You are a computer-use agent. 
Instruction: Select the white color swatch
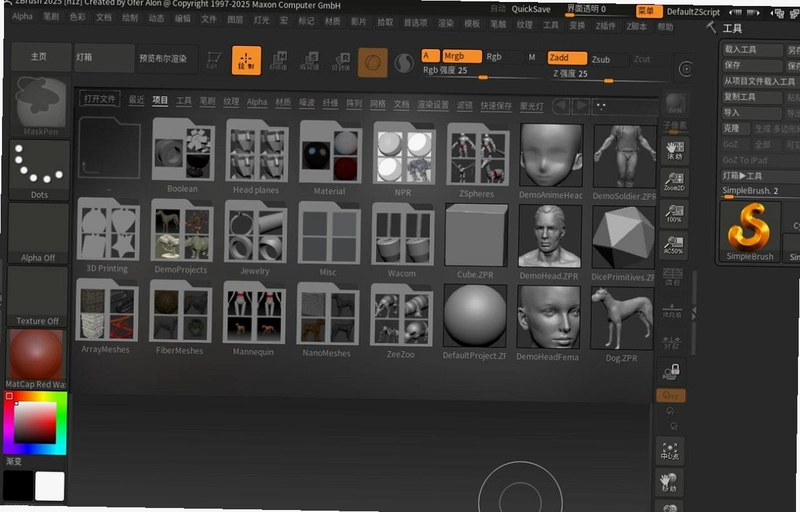coord(49,485)
